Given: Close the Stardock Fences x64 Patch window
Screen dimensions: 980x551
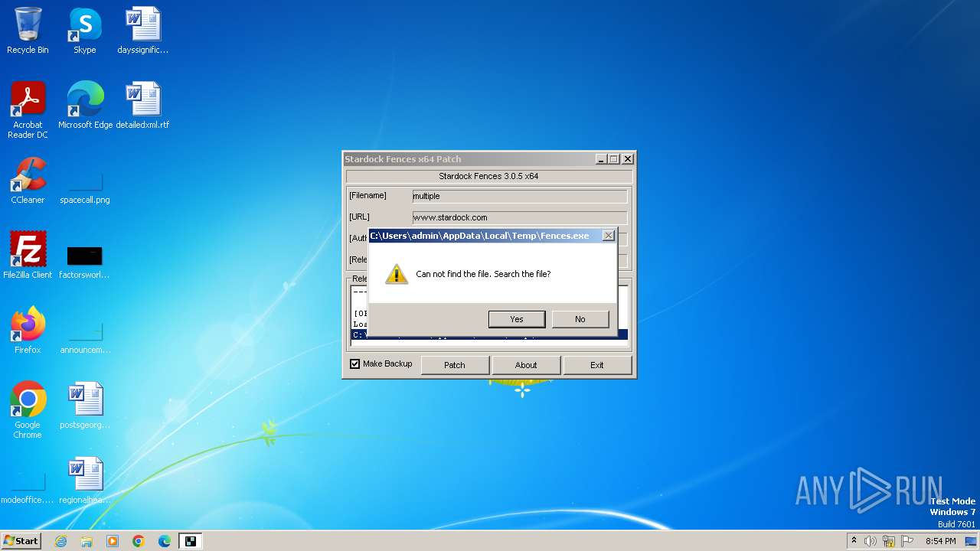Looking at the screenshot, I should [x=628, y=159].
